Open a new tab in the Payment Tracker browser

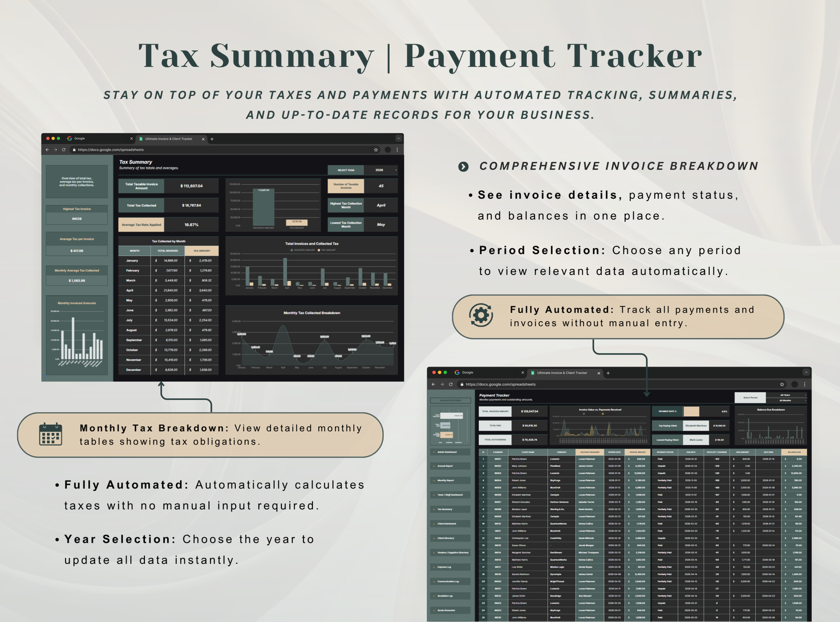(x=608, y=373)
